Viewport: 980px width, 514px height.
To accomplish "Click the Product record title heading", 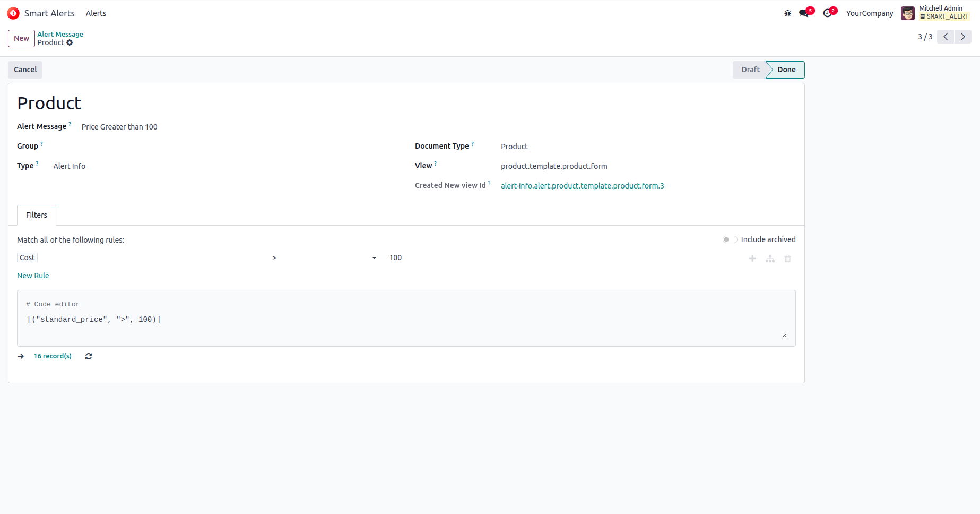I will [x=49, y=103].
